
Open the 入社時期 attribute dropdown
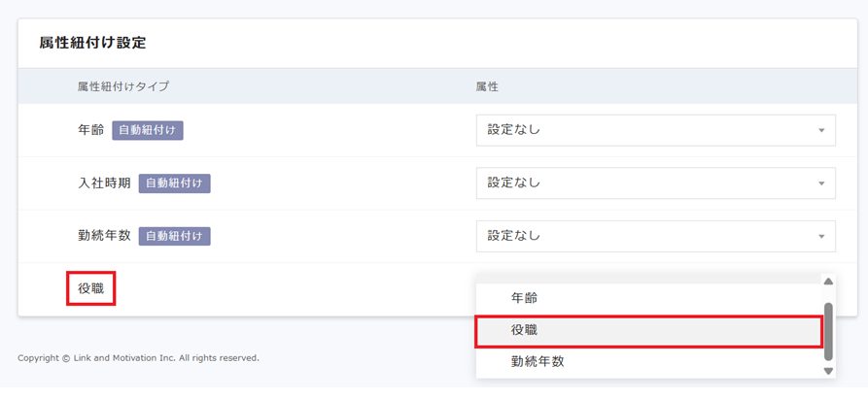pos(655,183)
